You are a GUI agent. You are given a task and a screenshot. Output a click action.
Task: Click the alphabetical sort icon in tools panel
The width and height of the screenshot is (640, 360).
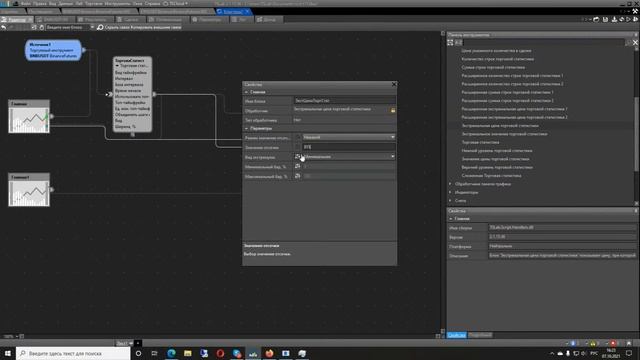click(x=458, y=42)
